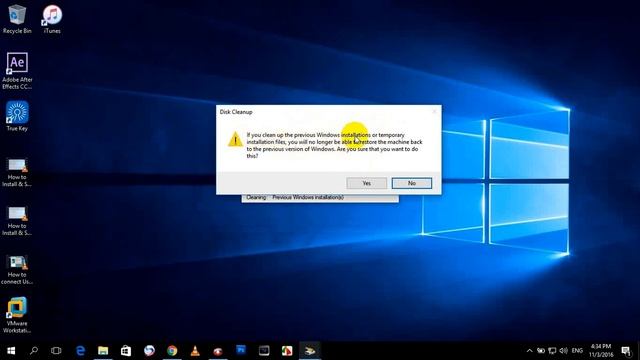Viewport: 640px width, 360px height.
Task: Open File Explorer from taskbar
Action: tap(103, 351)
